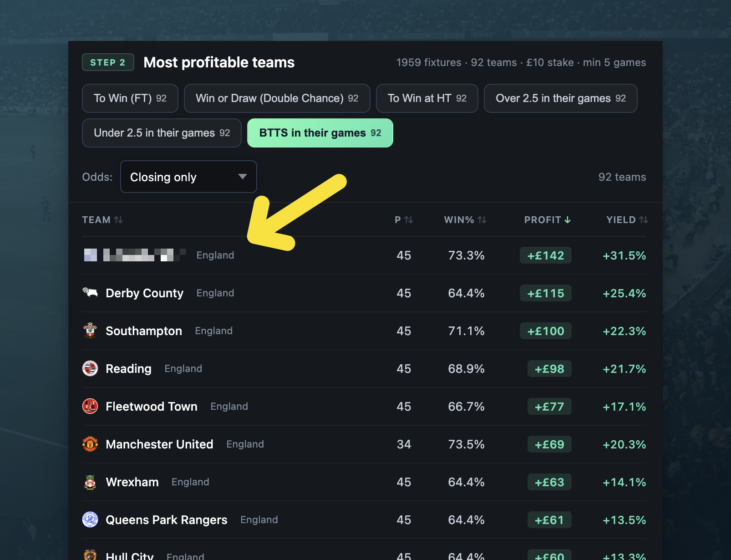Click the Wrexham team name

132,482
